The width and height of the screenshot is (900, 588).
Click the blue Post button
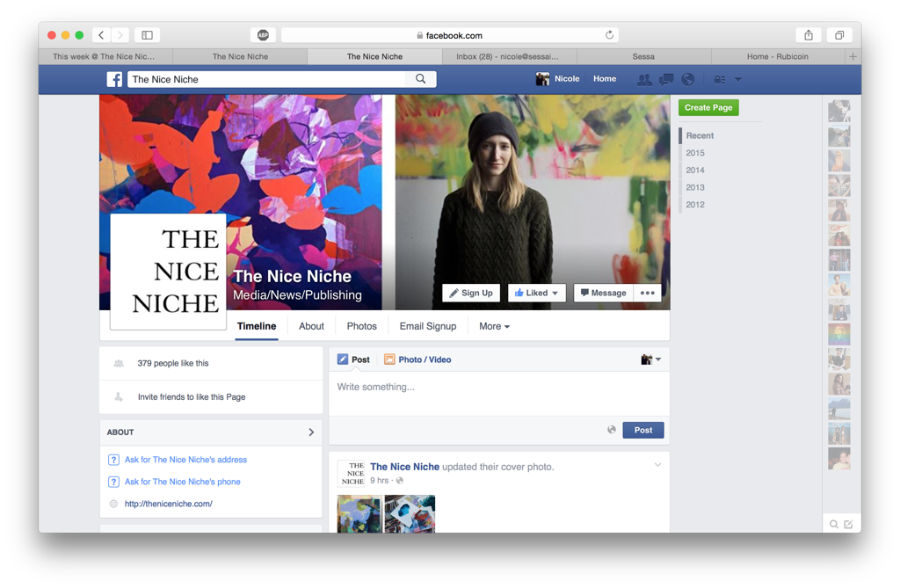[642, 430]
